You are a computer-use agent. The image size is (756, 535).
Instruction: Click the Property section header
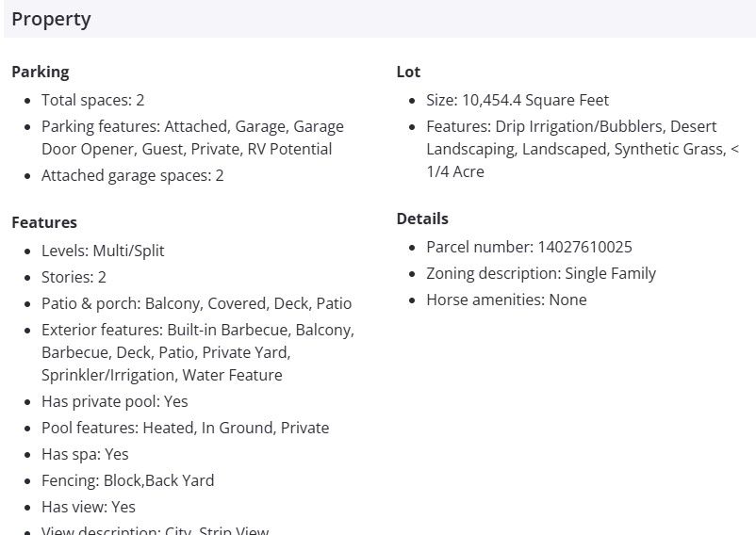coord(52,19)
